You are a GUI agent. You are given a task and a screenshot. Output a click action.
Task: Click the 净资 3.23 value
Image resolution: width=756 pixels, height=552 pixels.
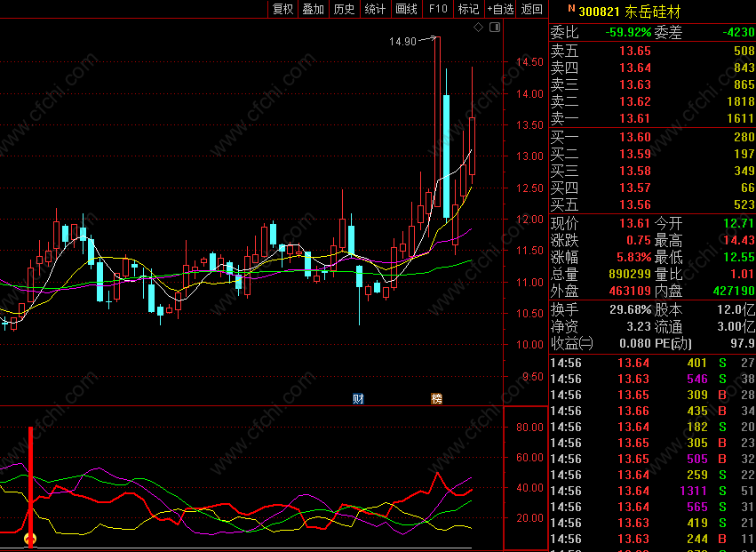coord(639,326)
